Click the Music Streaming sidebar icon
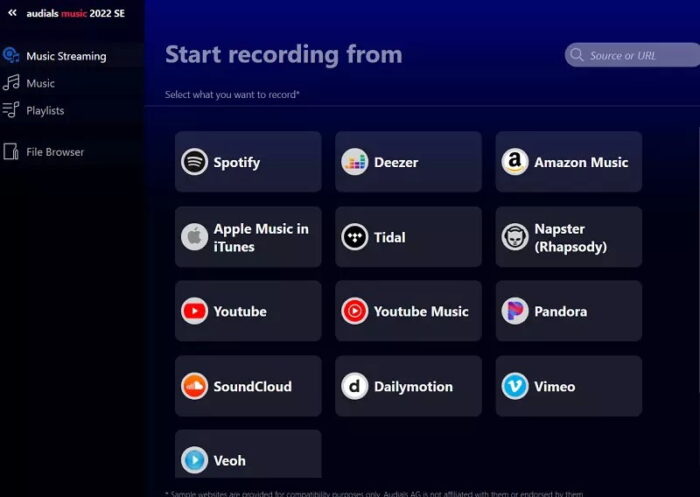The height and width of the screenshot is (497, 700). click(11, 55)
